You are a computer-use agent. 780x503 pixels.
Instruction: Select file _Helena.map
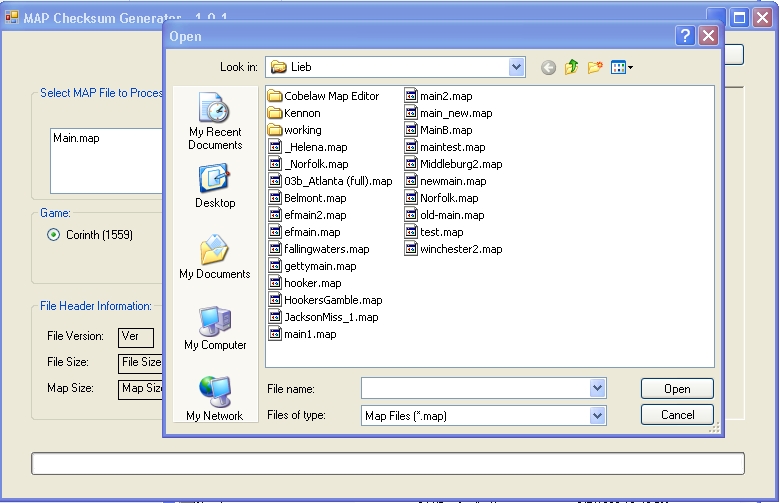[x=308, y=147]
